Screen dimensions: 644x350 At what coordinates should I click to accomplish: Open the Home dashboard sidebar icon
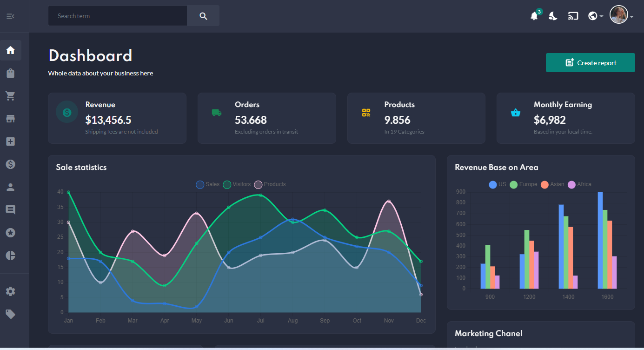click(x=11, y=50)
